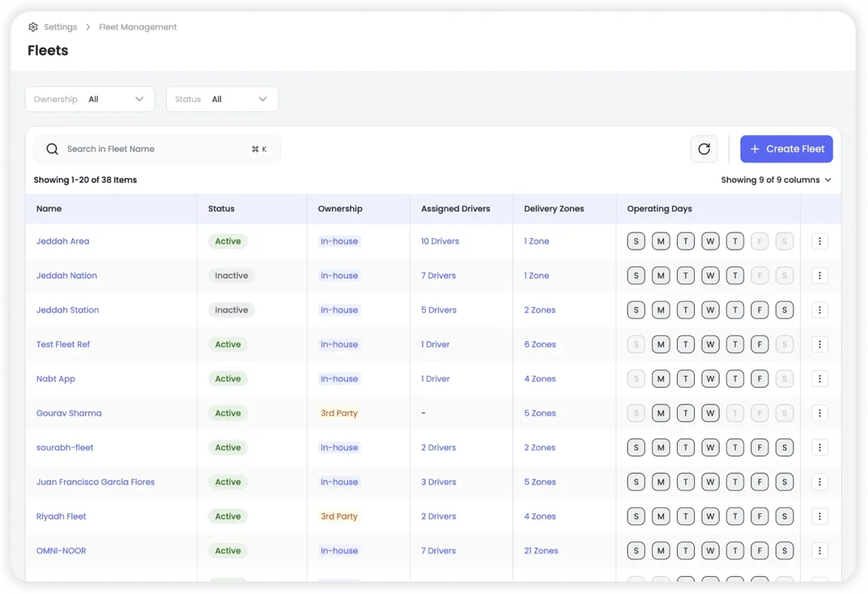Open the Riyadh Fleet link

(61, 516)
